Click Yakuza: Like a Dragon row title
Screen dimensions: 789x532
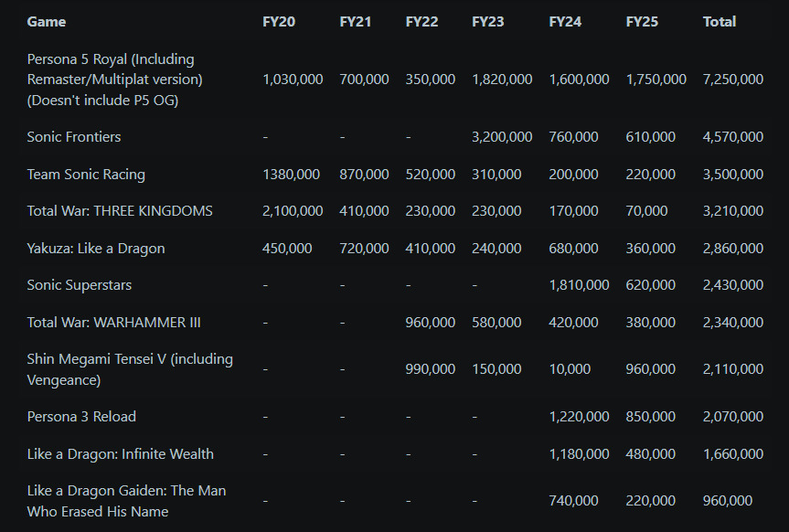pyautogui.click(x=96, y=248)
